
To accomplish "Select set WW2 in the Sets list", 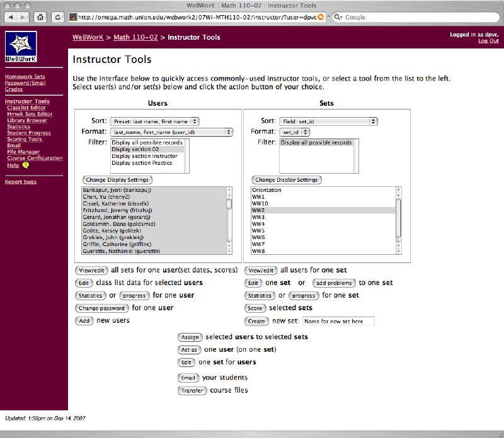I will click(323, 210).
